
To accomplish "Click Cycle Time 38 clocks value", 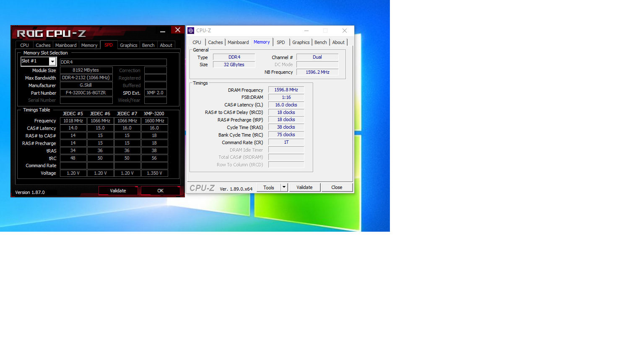I will coord(286,127).
